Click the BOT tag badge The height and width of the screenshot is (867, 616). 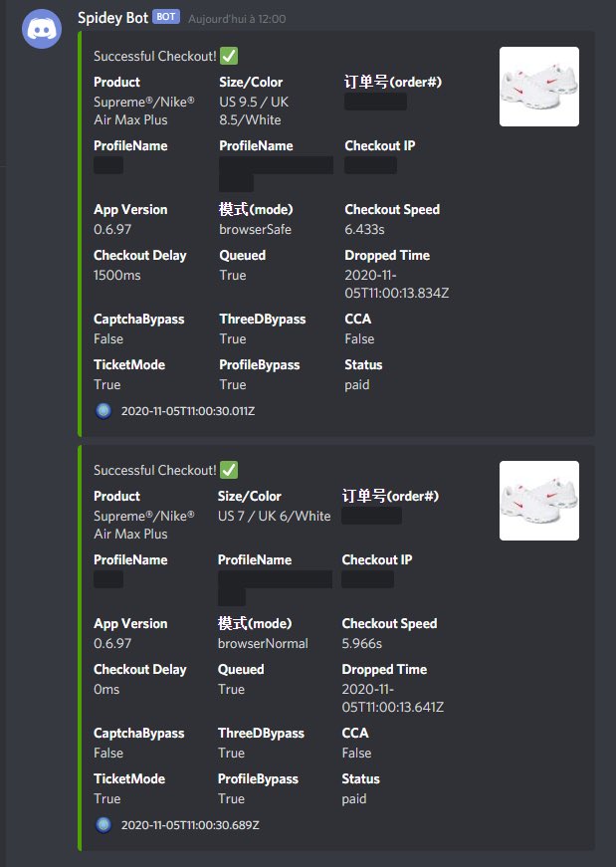(x=166, y=17)
